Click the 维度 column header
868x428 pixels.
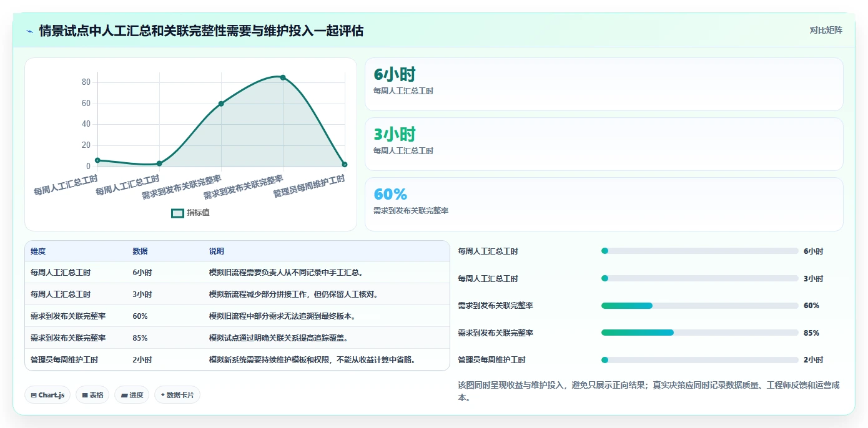click(38, 251)
